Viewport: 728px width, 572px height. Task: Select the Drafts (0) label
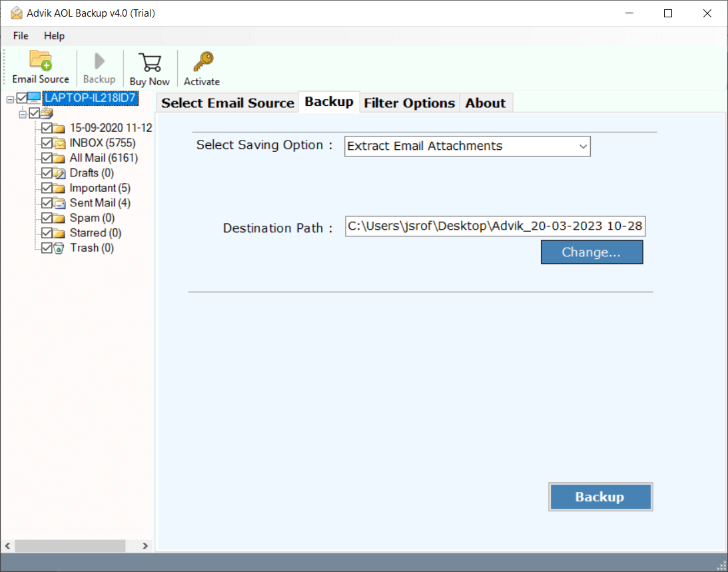coord(92,172)
